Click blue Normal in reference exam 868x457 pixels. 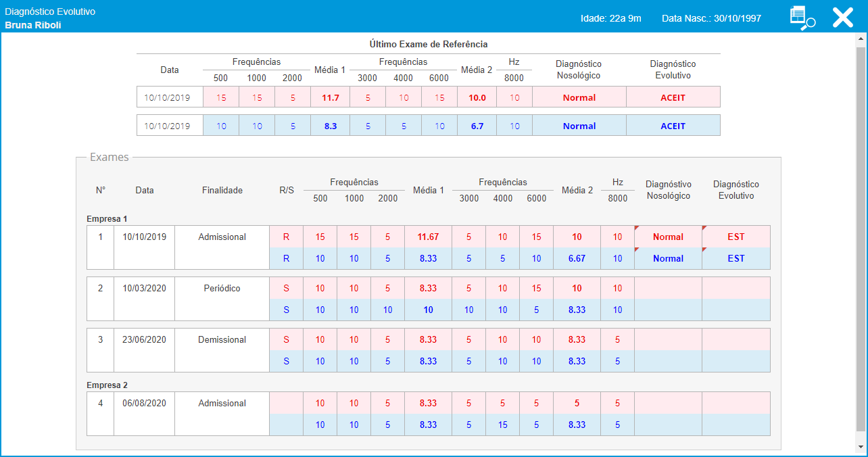[x=579, y=126]
